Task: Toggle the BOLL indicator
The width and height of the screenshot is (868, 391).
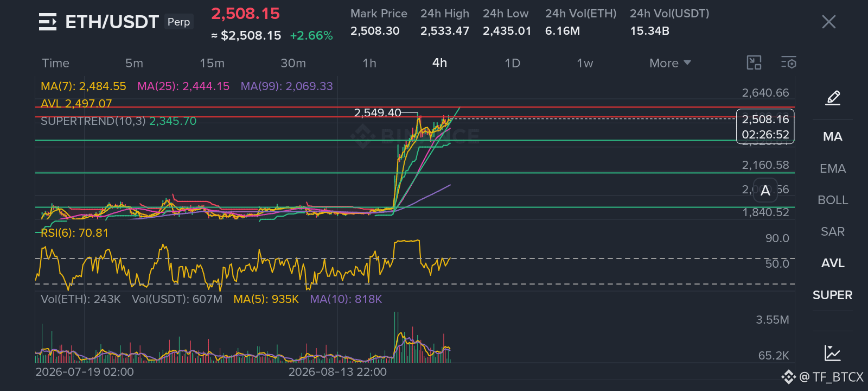Action: click(833, 200)
